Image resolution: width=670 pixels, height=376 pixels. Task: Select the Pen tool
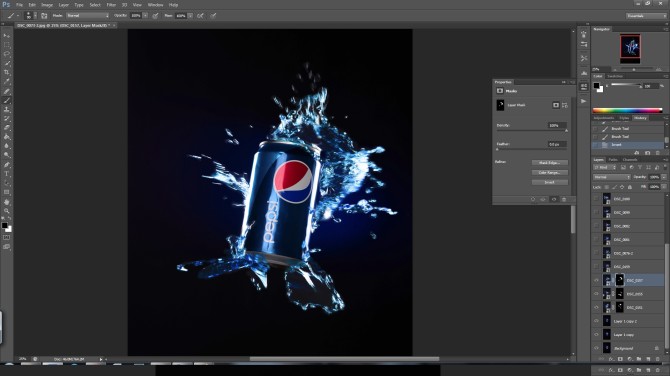click(6, 164)
